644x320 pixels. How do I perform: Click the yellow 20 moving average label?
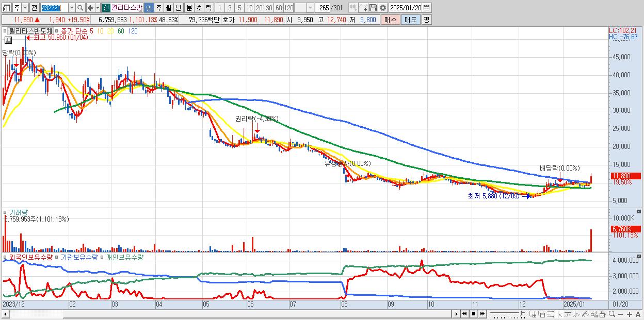109,31
